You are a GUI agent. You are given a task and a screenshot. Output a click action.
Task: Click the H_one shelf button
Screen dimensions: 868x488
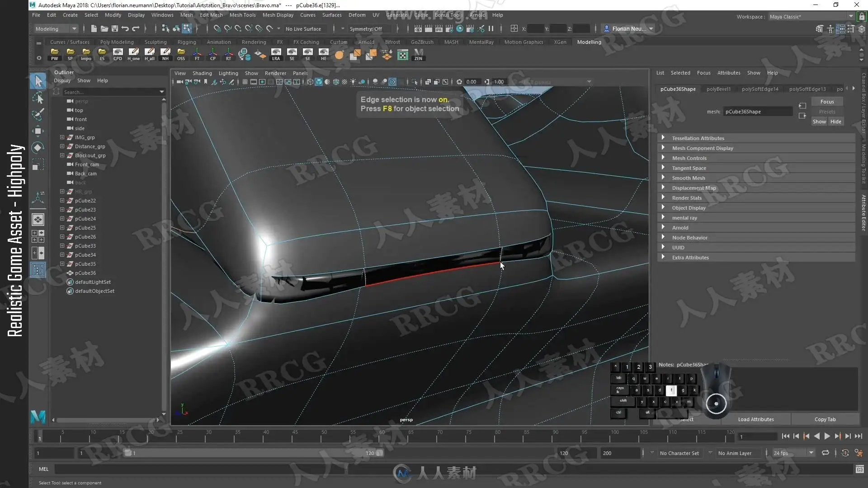[133, 55]
